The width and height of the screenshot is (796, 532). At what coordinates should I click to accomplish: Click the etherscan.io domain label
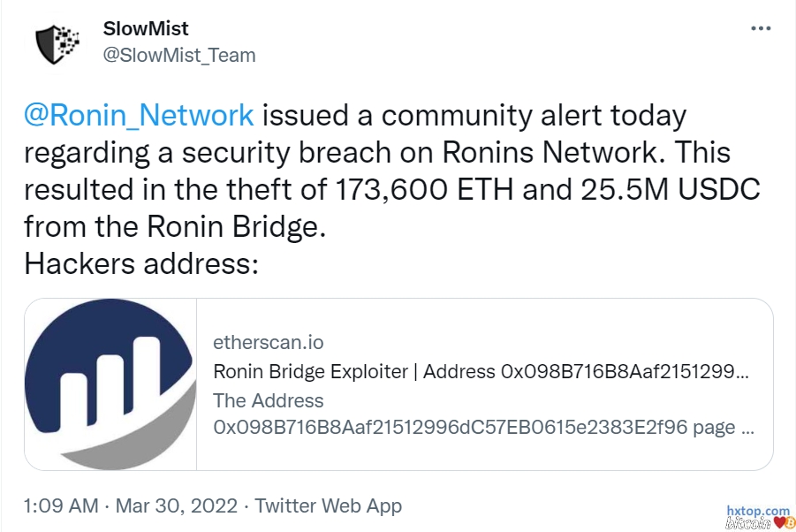262,342
